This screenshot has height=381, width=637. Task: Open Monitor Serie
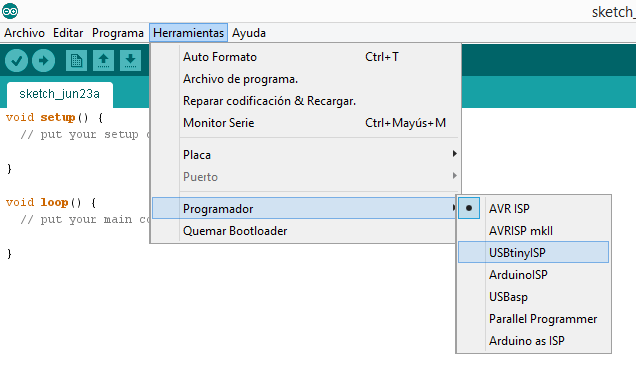306,123
